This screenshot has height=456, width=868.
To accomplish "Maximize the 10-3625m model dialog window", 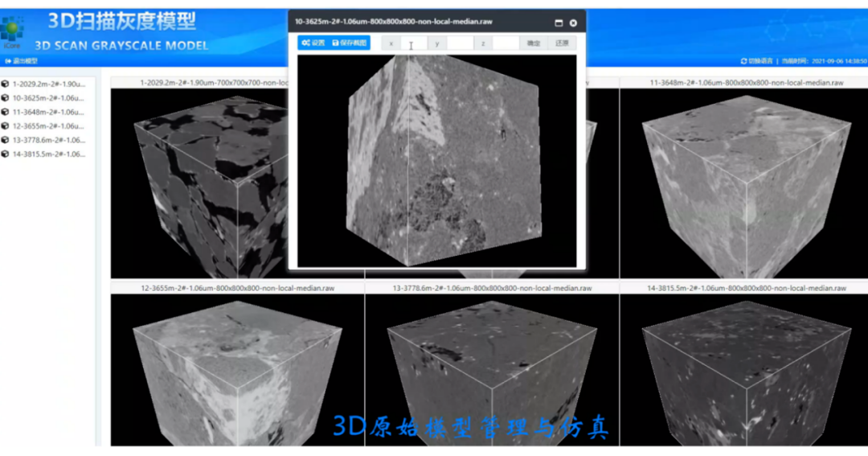I will [559, 23].
